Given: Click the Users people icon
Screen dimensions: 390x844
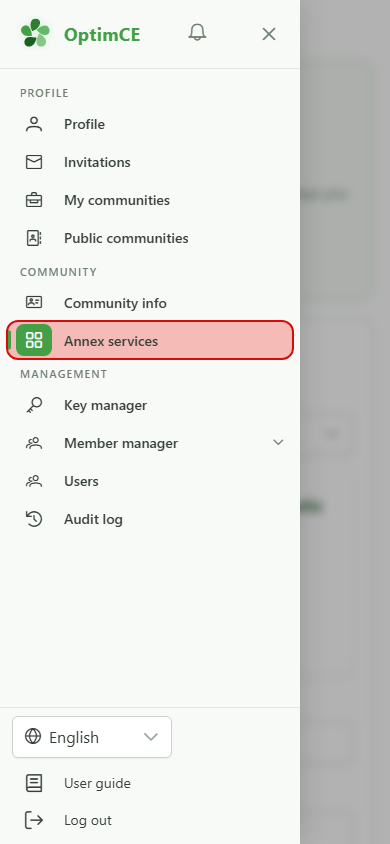Looking at the screenshot, I should tap(34, 481).
